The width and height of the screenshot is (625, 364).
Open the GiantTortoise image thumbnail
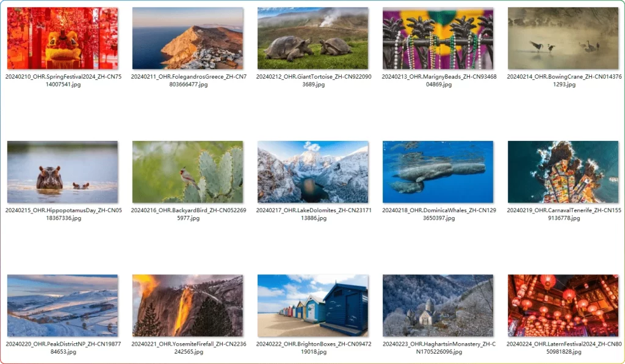pyautogui.click(x=313, y=38)
